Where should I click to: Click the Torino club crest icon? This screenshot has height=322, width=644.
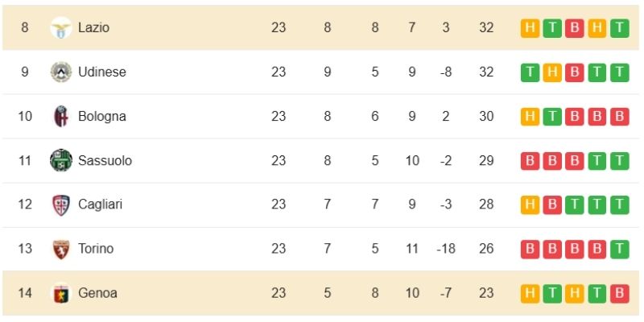[60, 249]
